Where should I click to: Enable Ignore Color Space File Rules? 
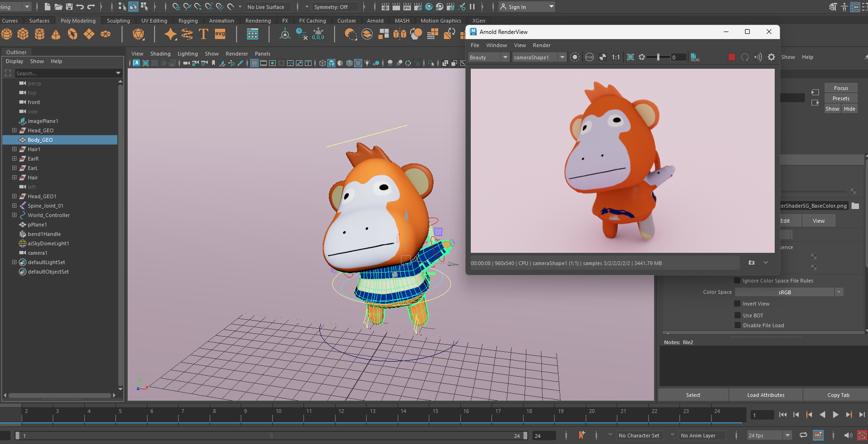tap(737, 281)
